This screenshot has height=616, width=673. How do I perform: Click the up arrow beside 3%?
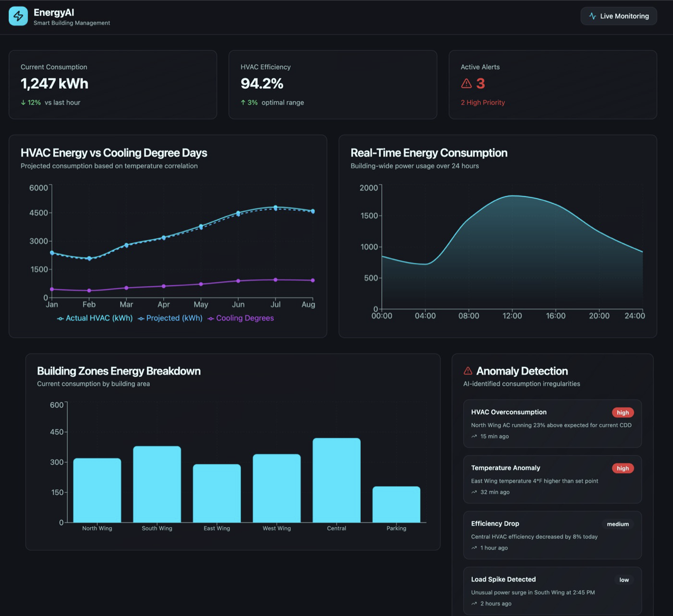click(243, 102)
